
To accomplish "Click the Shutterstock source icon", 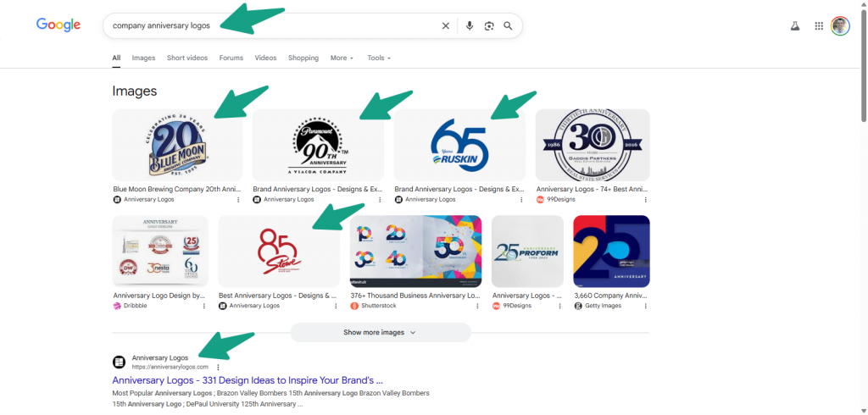I will click(354, 306).
